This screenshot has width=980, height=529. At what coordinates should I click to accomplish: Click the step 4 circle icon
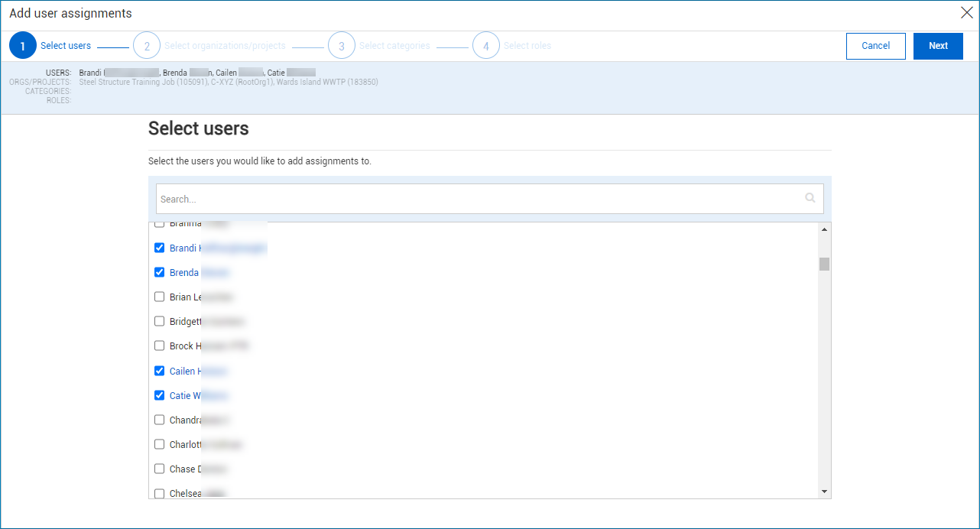pyautogui.click(x=486, y=45)
